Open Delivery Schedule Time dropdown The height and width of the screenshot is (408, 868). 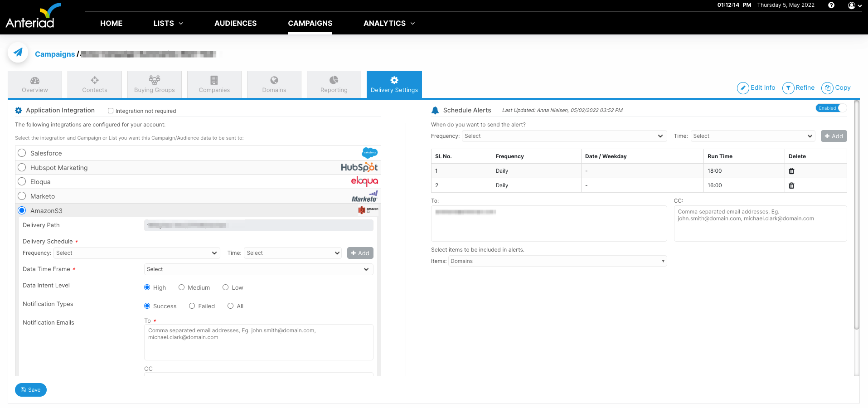(293, 253)
